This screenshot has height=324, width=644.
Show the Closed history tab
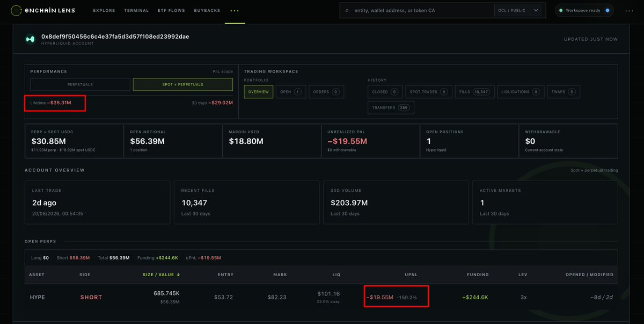click(x=385, y=92)
